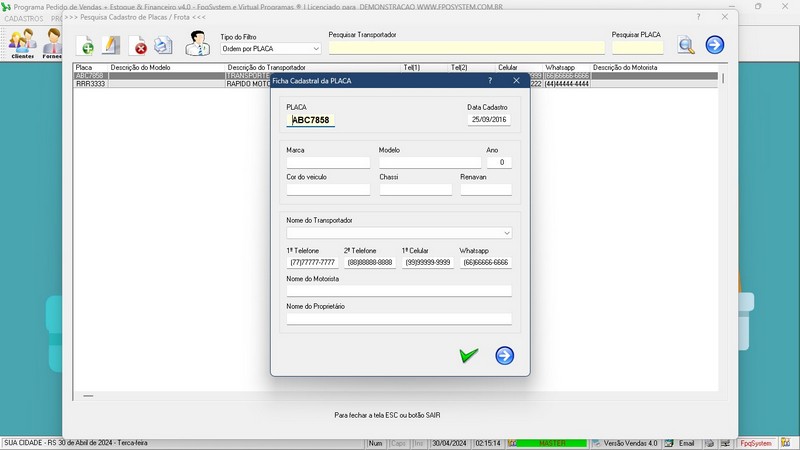Close the Ficha Cadastral da PLACA dialog
The width and height of the screenshot is (800, 450).
[516, 81]
